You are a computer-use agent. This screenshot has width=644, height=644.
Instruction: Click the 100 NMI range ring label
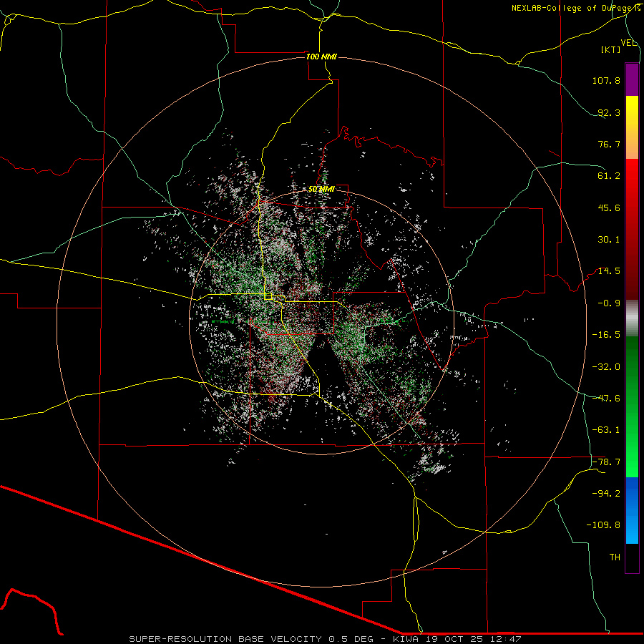coord(321,57)
